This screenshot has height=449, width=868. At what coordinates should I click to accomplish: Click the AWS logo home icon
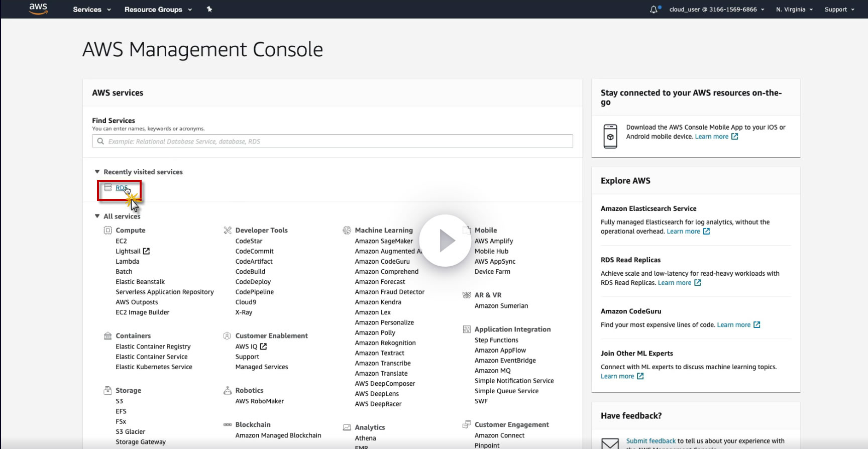pyautogui.click(x=38, y=9)
